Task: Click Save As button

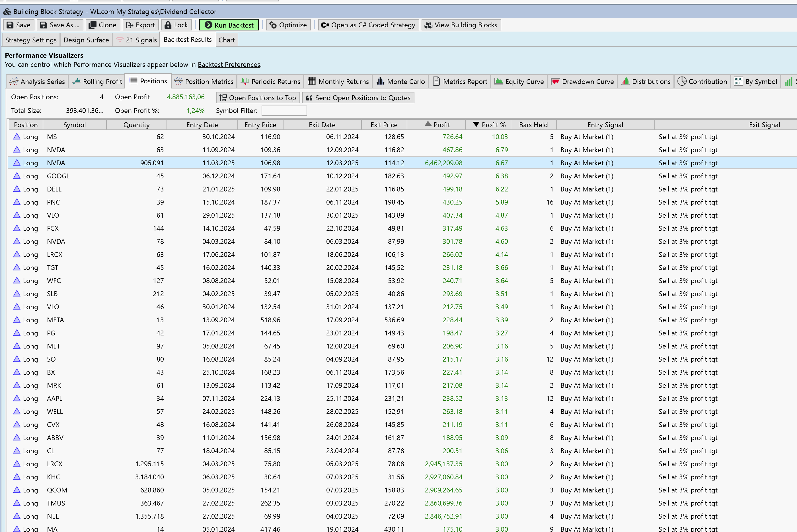Action: (x=59, y=25)
